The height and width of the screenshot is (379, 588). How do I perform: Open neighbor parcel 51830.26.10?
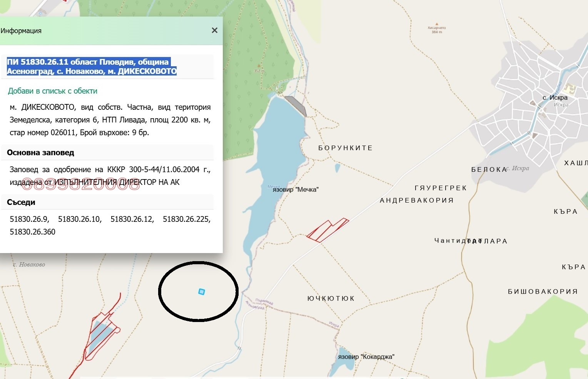coord(79,219)
